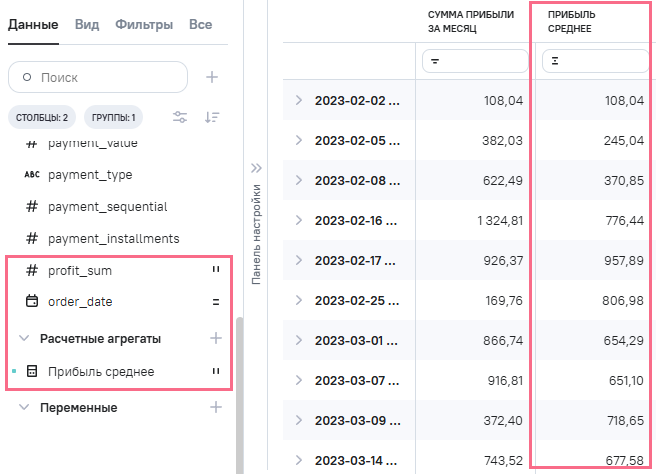Click the calculator icon of Прибыль среднее

coord(32,372)
